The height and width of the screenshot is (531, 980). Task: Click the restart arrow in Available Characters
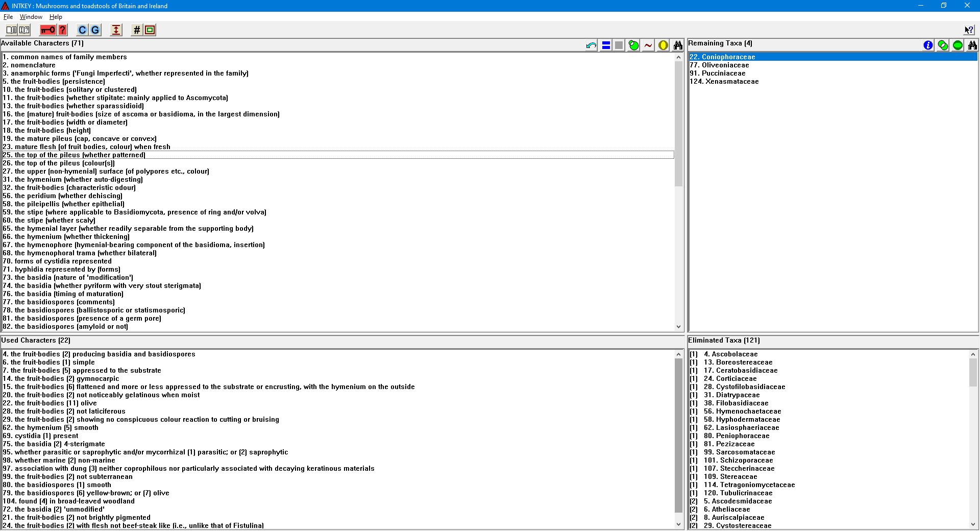coord(591,45)
